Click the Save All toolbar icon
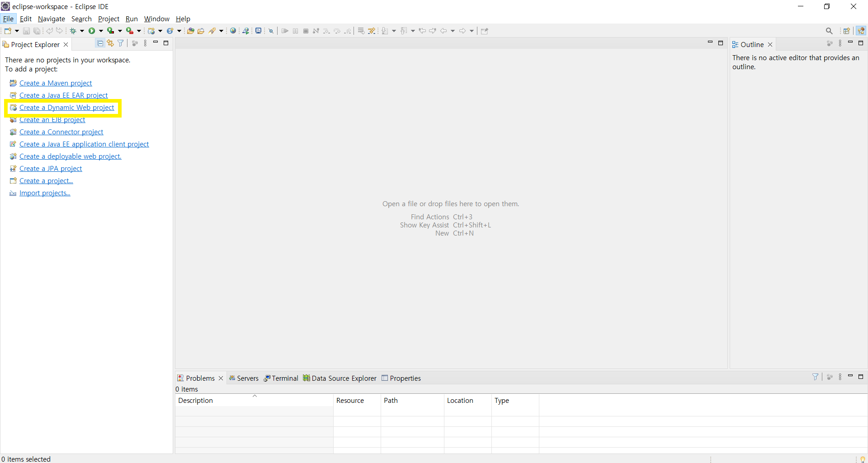868x463 pixels. (x=37, y=31)
